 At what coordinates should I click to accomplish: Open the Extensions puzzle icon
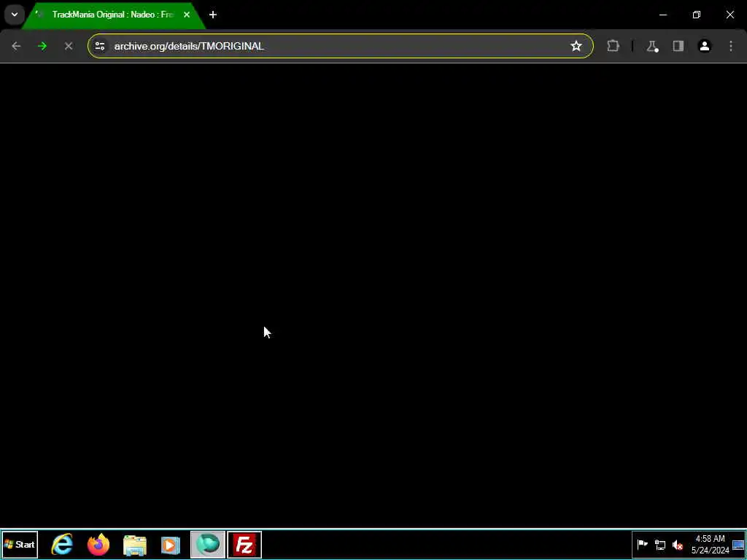pyautogui.click(x=613, y=46)
